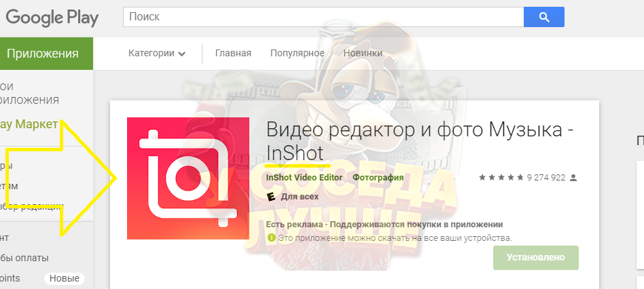Open the InShot Video Editor developer link
The height and width of the screenshot is (289, 644).
(304, 178)
